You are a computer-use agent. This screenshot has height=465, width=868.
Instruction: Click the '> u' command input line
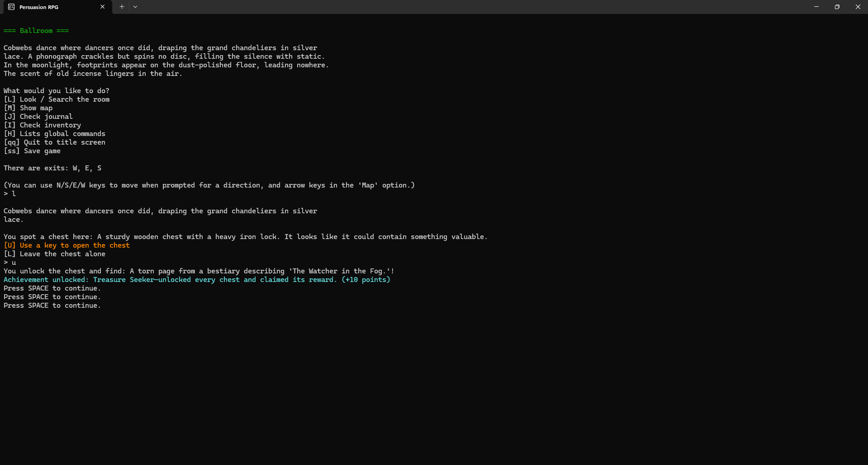(x=9, y=263)
